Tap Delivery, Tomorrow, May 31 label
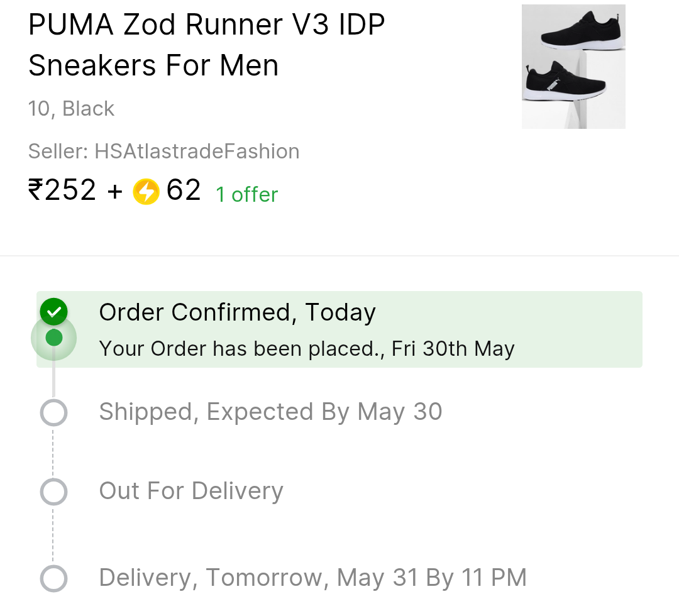 [x=312, y=577]
